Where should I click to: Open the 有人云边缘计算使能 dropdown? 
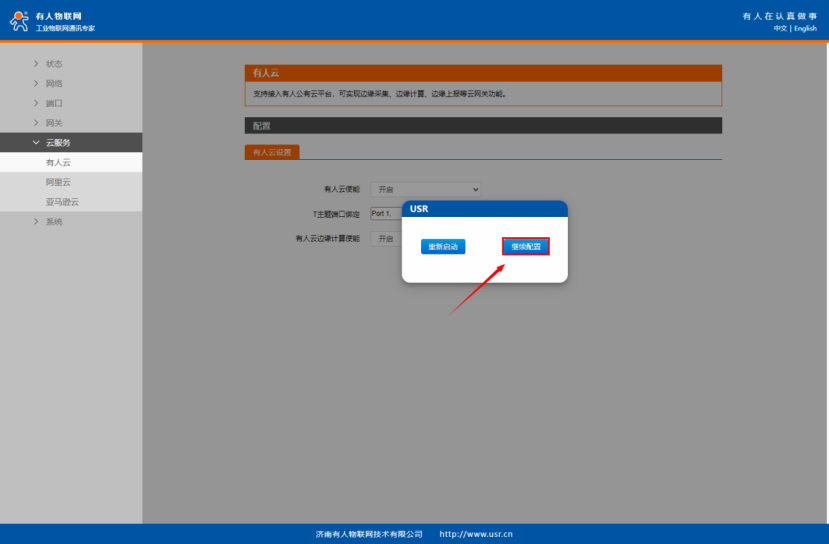pyautogui.click(x=386, y=239)
